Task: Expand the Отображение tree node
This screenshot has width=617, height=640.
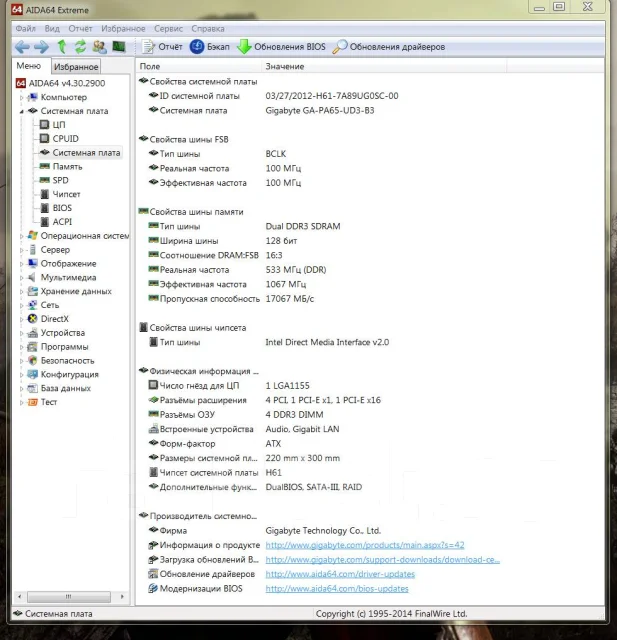Action: (x=22, y=264)
